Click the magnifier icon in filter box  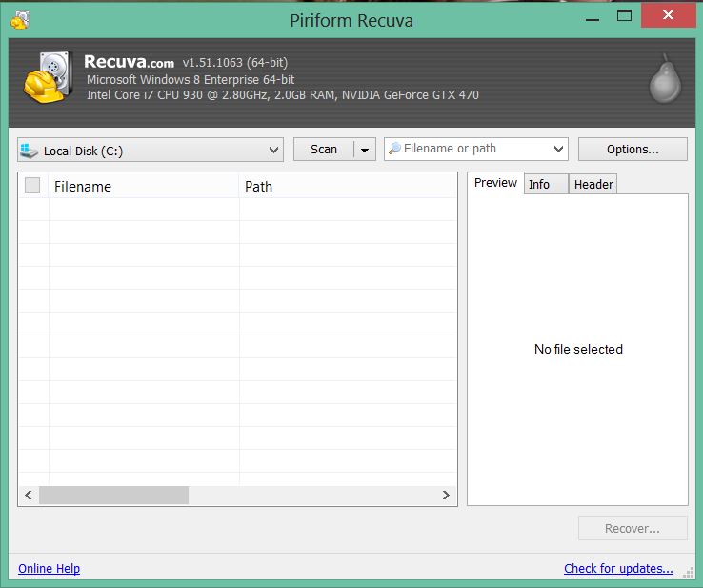click(x=394, y=149)
